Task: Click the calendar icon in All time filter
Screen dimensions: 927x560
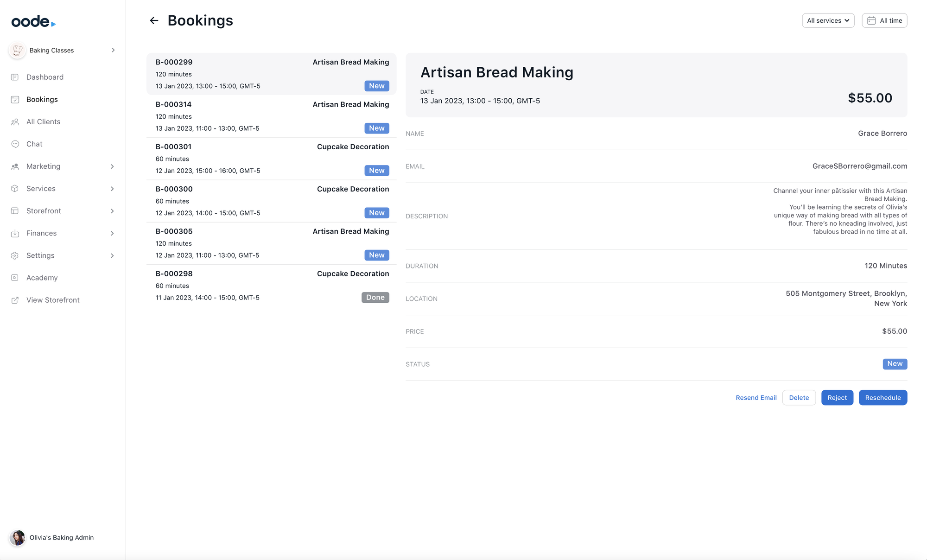Action: coord(871,20)
